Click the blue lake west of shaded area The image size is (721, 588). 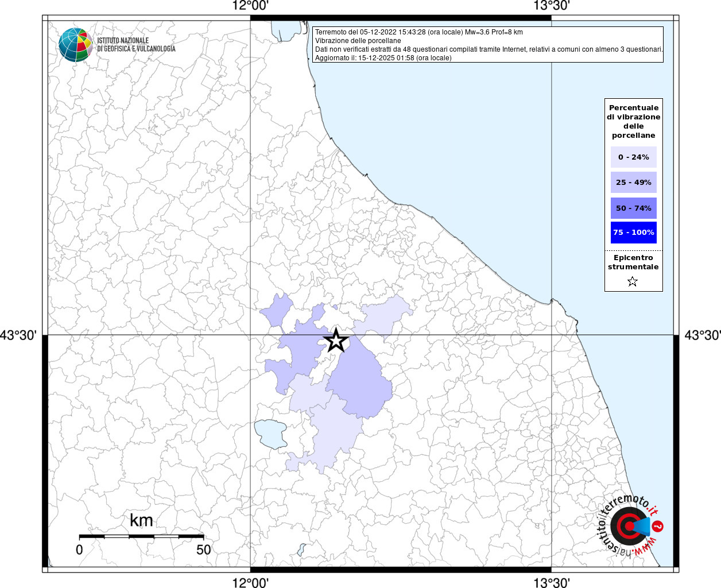click(271, 434)
